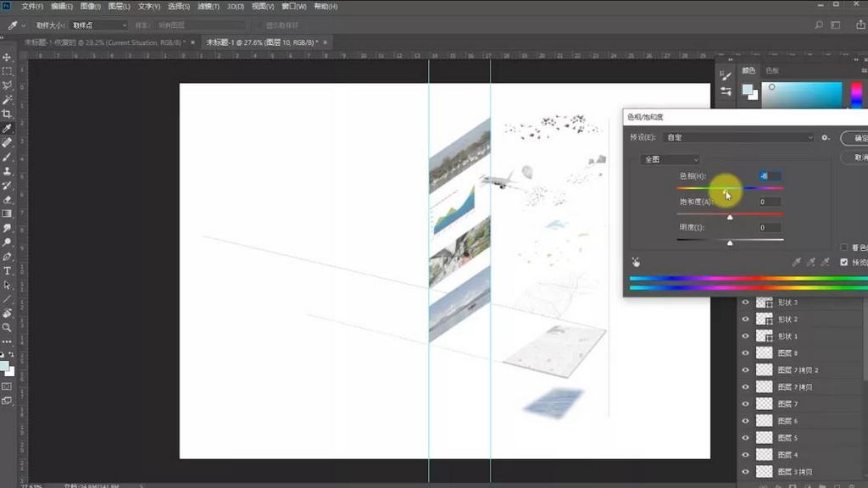Select the Crop tool
868x488 pixels.
[7, 114]
